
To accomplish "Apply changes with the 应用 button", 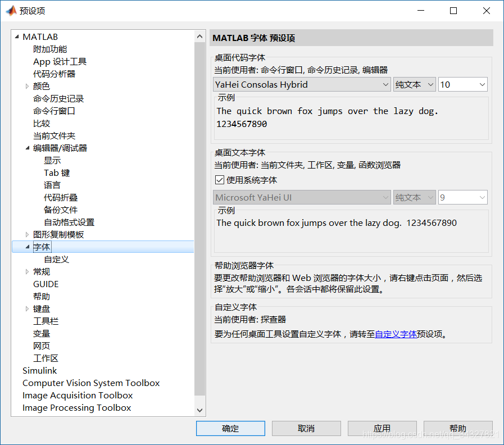I will 382,428.
